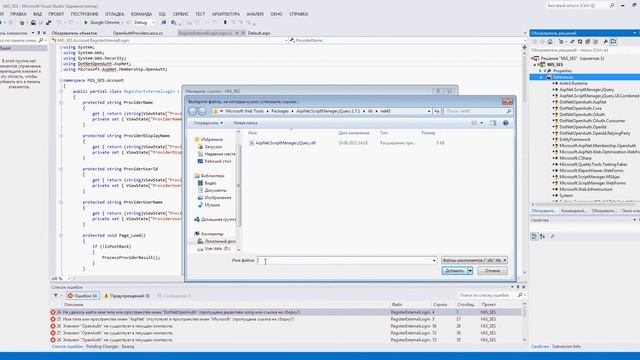Click the Properties wrench icon in Solution Explorer
Screen dimensions: 640x360
[606, 42]
